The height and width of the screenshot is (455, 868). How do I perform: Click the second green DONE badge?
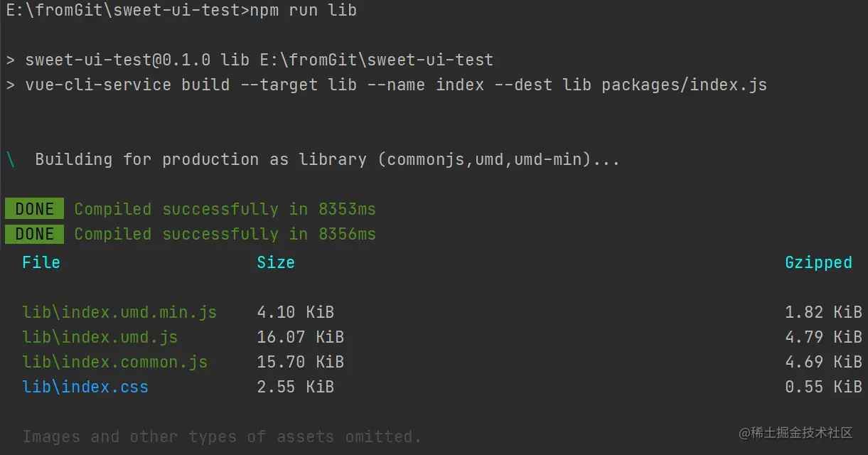[x=34, y=234]
